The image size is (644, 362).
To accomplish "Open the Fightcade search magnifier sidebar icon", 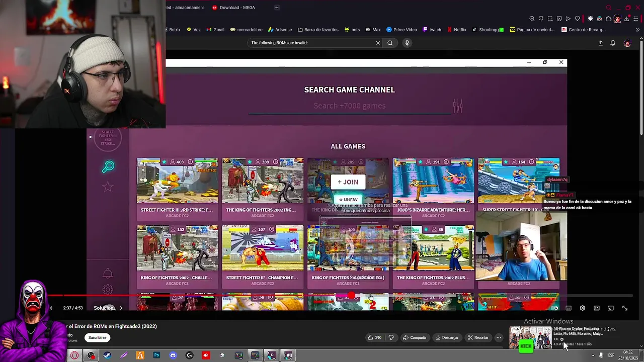I will pyautogui.click(x=108, y=166).
